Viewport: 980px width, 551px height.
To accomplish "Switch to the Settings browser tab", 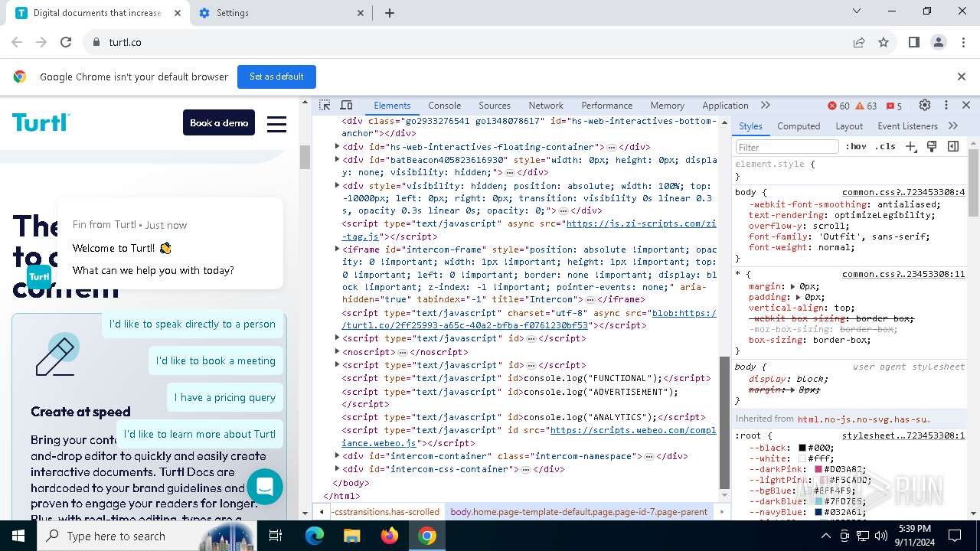I will click(x=280, y=13).
